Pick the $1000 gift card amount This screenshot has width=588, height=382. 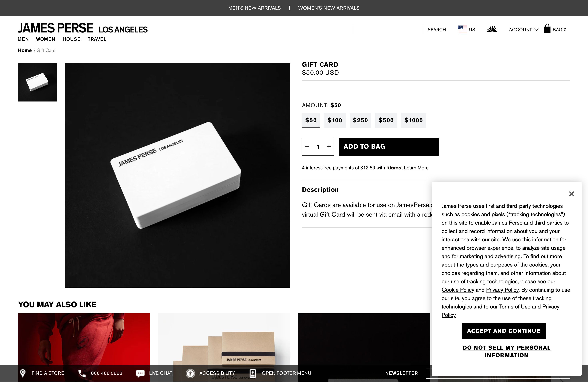[x=413, y=120]
